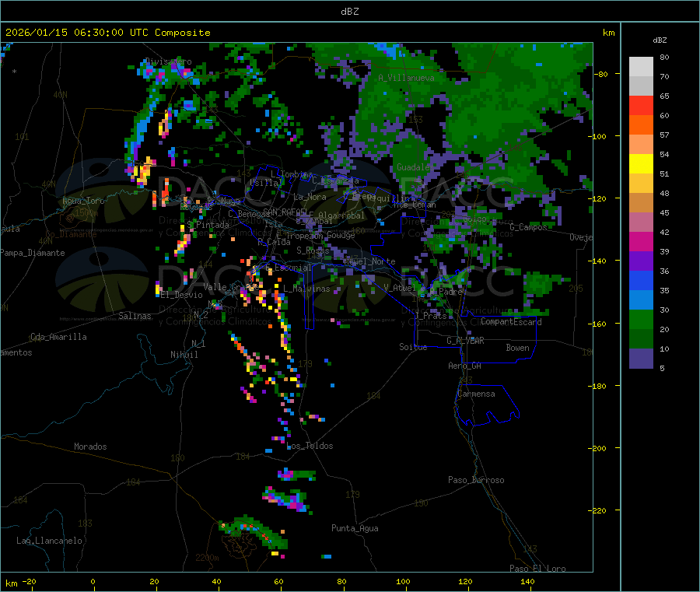Click the 54 dBZ yellow legend swatch
700x592 pixels.
[x=641, y=164]
